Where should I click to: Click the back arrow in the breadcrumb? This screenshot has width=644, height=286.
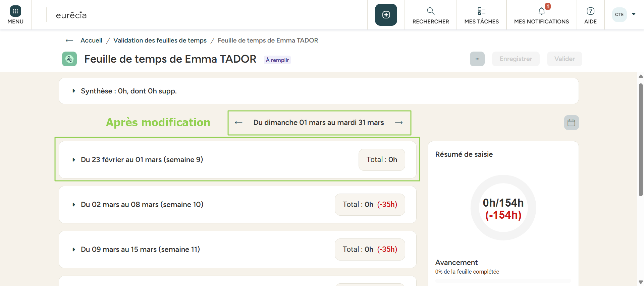tap(69, 41)
